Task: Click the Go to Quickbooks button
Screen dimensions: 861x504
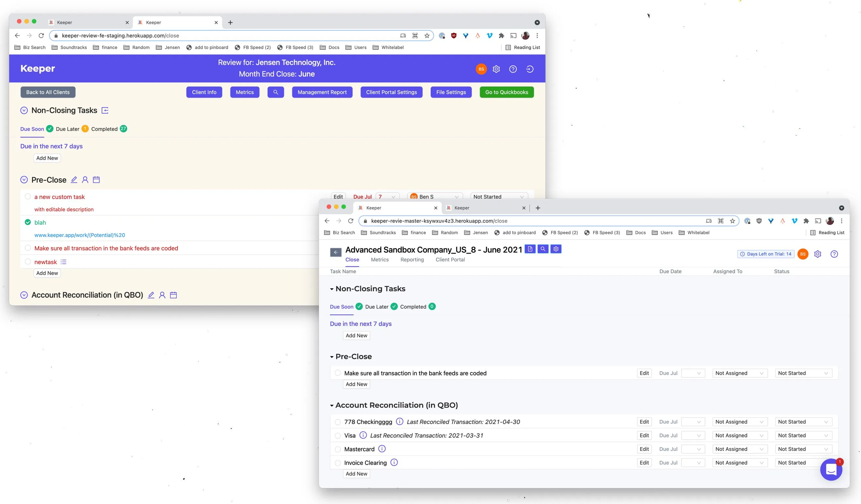Action: pos(506,92)
